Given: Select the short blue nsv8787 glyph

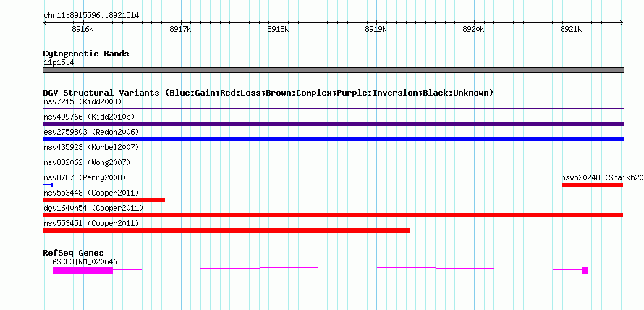Looking at the screenshot, I should 48,185.
